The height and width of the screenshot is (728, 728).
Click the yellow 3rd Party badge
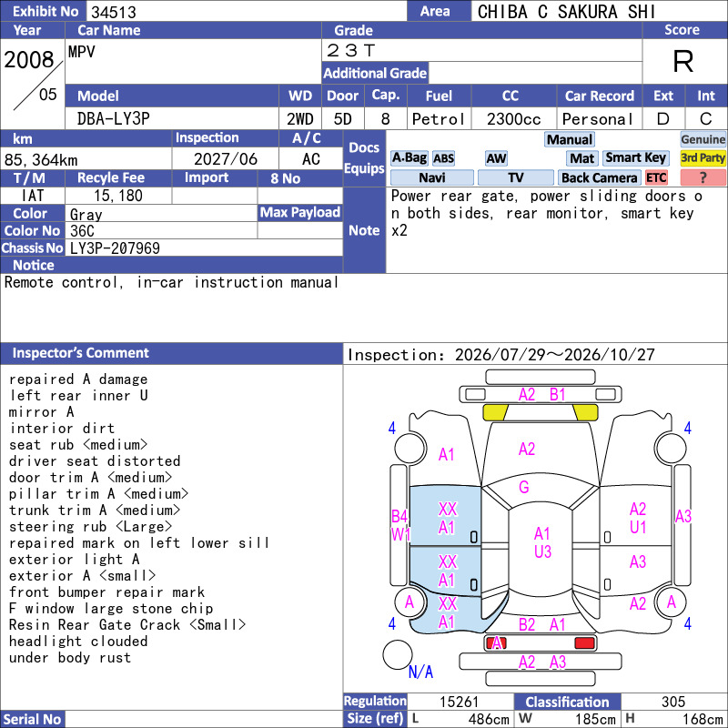point(703,157)
